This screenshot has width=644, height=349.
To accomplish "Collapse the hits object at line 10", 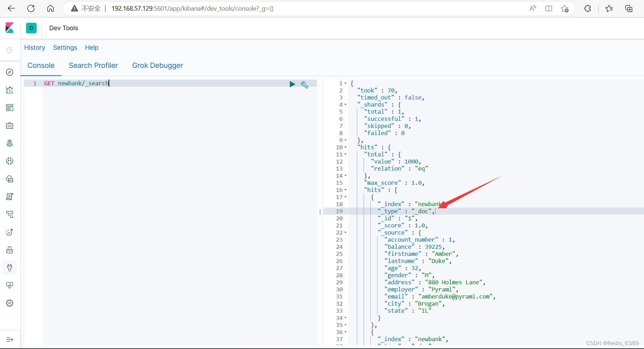I will click(345, 147).
